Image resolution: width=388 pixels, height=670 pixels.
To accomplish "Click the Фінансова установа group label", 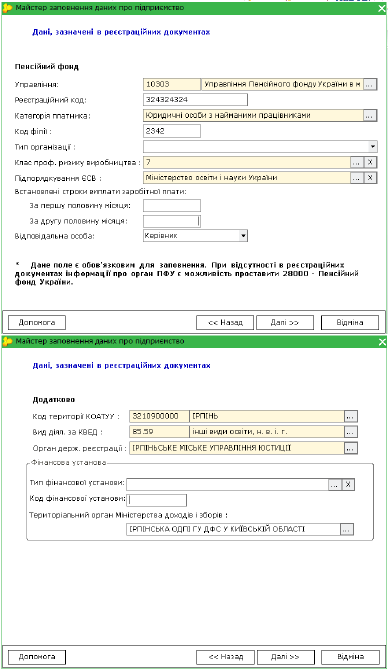I will [68, 463].
